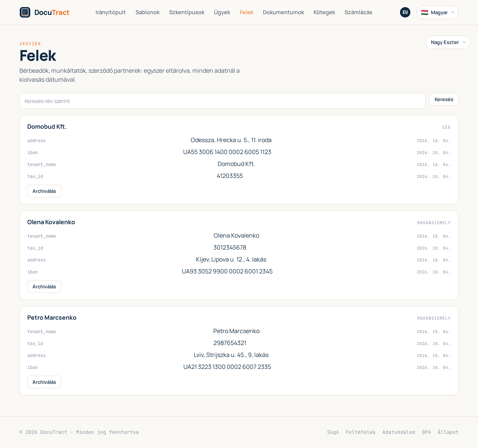Archive the Petro Marcsenko party
Viewport: 478px width, 448px height.
tap(44, 382)
